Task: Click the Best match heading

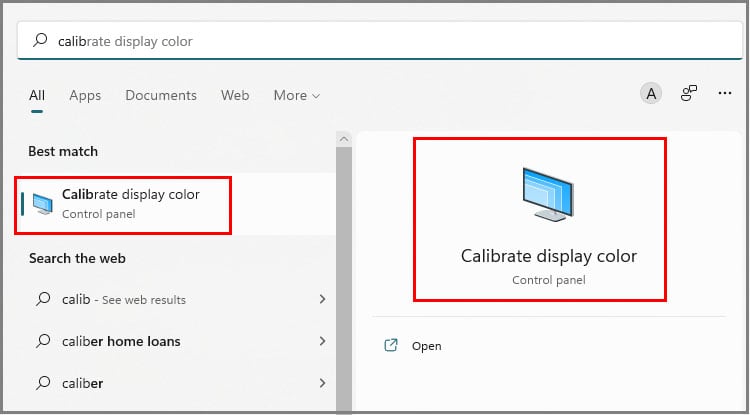Action: pyautogui.click(x=63, y=151)
